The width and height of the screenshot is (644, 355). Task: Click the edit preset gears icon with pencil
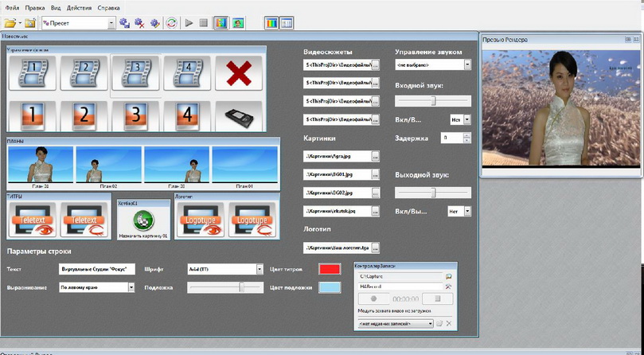(155, 23)
